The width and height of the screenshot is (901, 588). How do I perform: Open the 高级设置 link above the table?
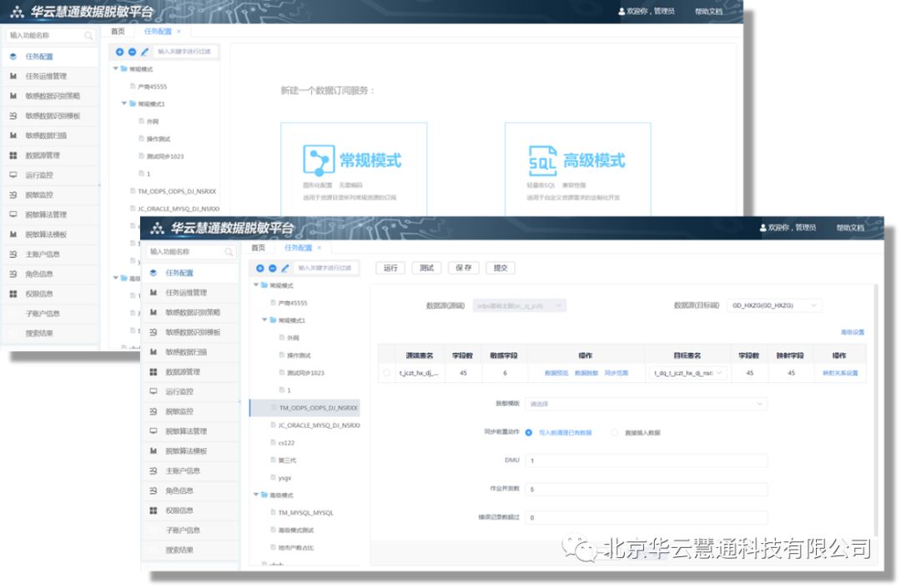[853, 333]
